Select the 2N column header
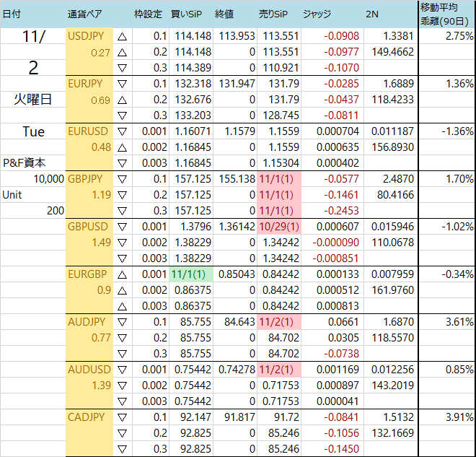 tap(372, 14)
